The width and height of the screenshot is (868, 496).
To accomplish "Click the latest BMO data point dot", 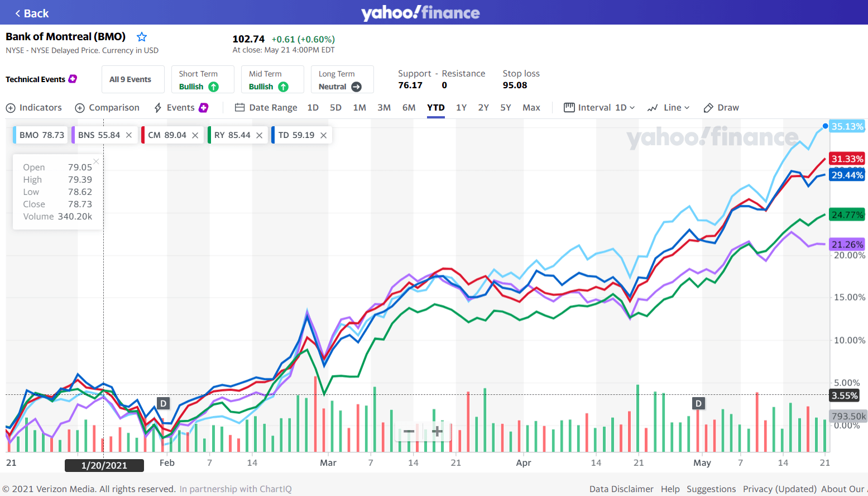I will (825, 126).
